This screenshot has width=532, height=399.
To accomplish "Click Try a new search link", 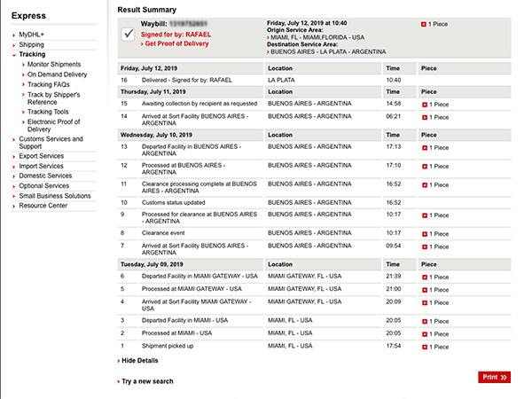I will click(x=147, y=381).
